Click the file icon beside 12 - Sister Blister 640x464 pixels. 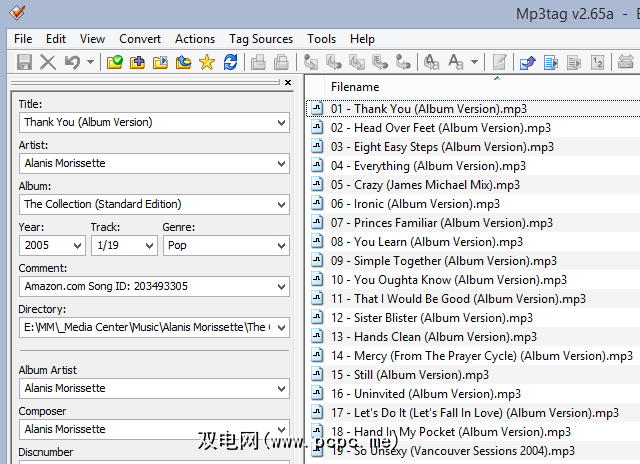317,317
